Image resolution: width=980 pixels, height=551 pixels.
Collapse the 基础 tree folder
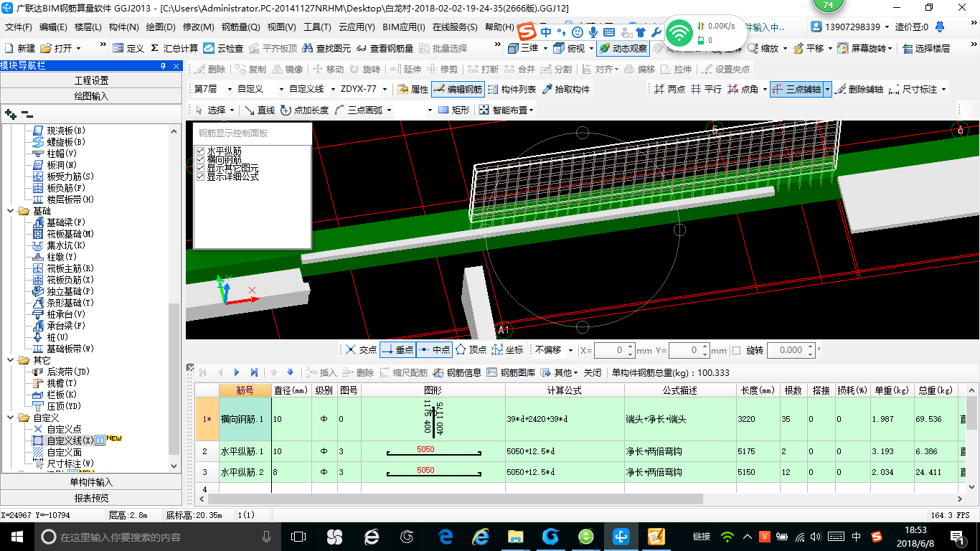[x=11, y=211]
